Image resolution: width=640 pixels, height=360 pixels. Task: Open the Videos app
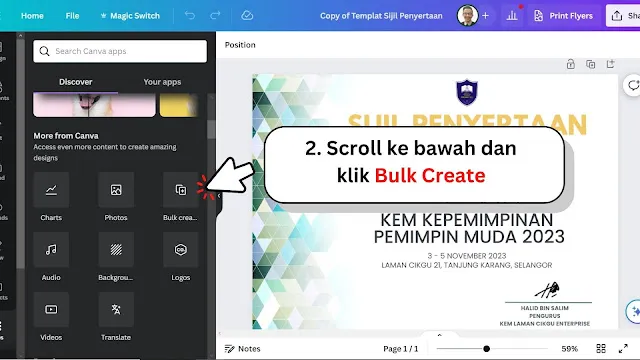point(51,310)
